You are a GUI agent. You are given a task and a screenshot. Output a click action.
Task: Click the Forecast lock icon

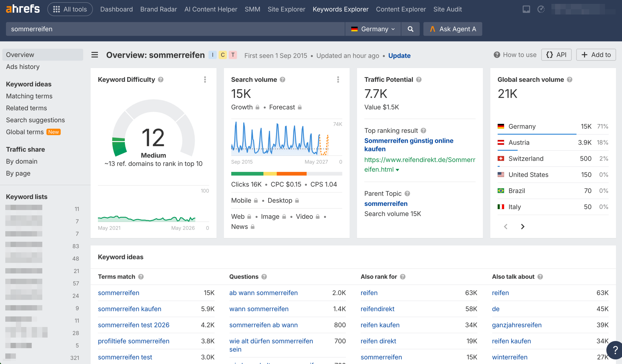pos(300,107)
